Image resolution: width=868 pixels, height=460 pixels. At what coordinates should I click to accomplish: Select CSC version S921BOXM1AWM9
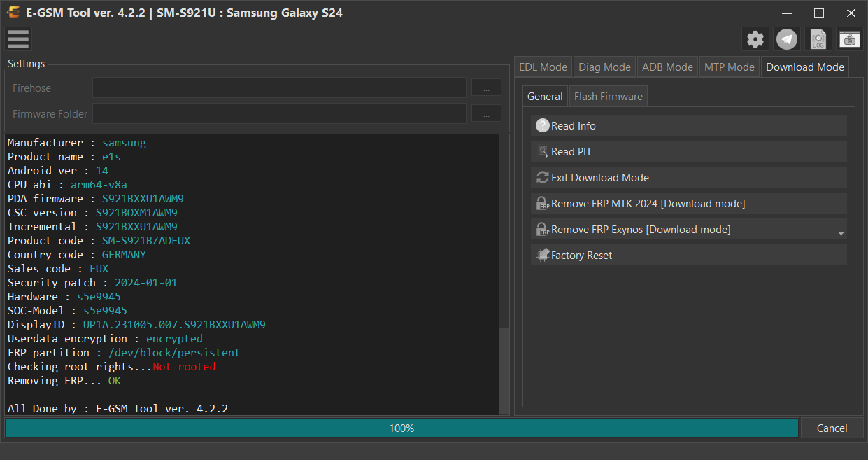[136, 213]
